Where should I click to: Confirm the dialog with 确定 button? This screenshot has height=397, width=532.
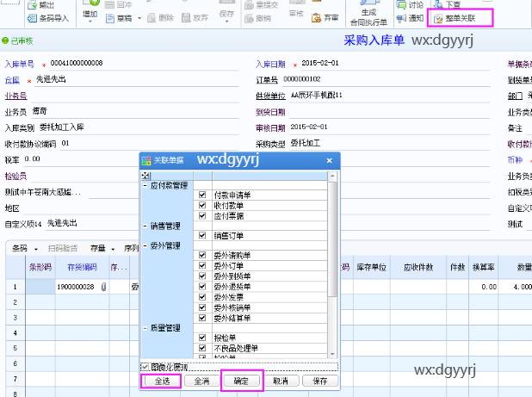tap(241, 380)
